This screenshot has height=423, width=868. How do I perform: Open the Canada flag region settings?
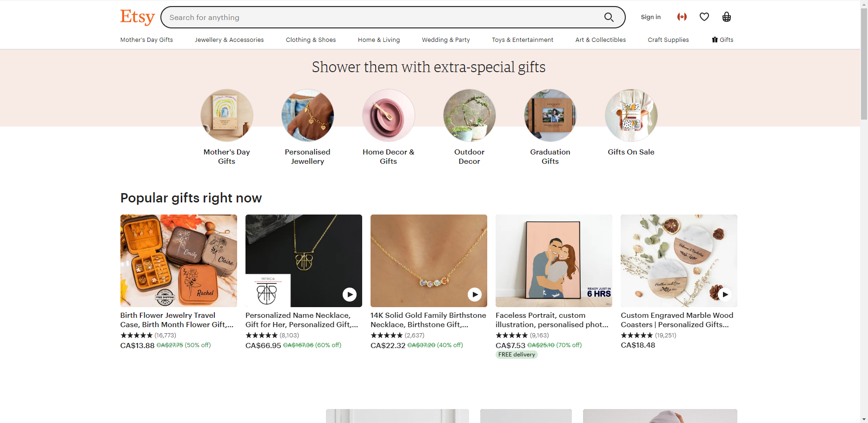(x=682, y=17)
